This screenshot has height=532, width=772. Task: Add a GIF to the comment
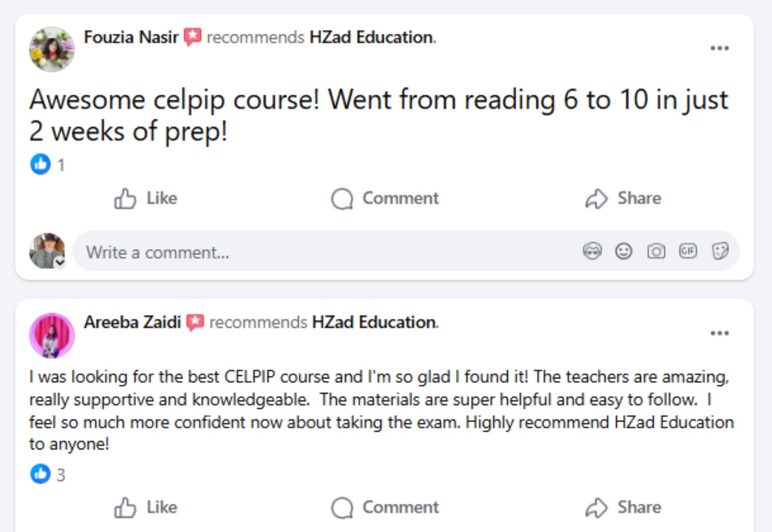[688, 251]
